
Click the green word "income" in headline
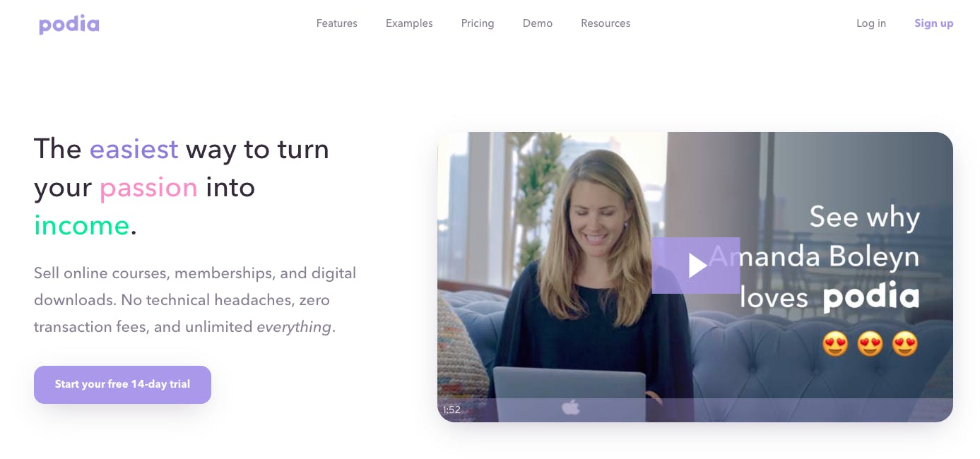tap(81, 226)
